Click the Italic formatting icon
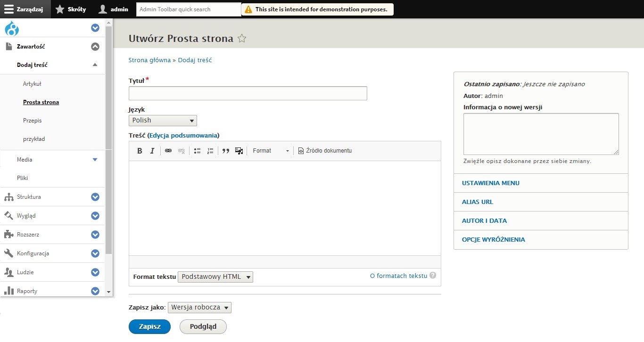Image resolution: width=644 pixels, height=342 pixels. tap(152, 151)
